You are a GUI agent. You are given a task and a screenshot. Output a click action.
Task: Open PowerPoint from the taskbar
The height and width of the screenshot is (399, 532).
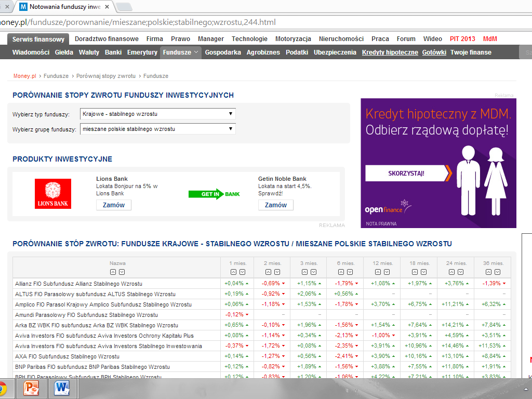click(x=31, y=388)
